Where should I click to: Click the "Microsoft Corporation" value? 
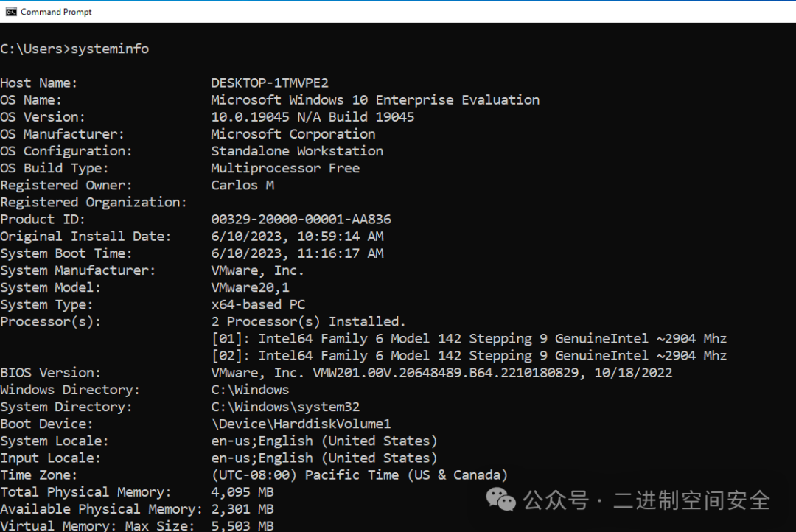tap(293, 134)
